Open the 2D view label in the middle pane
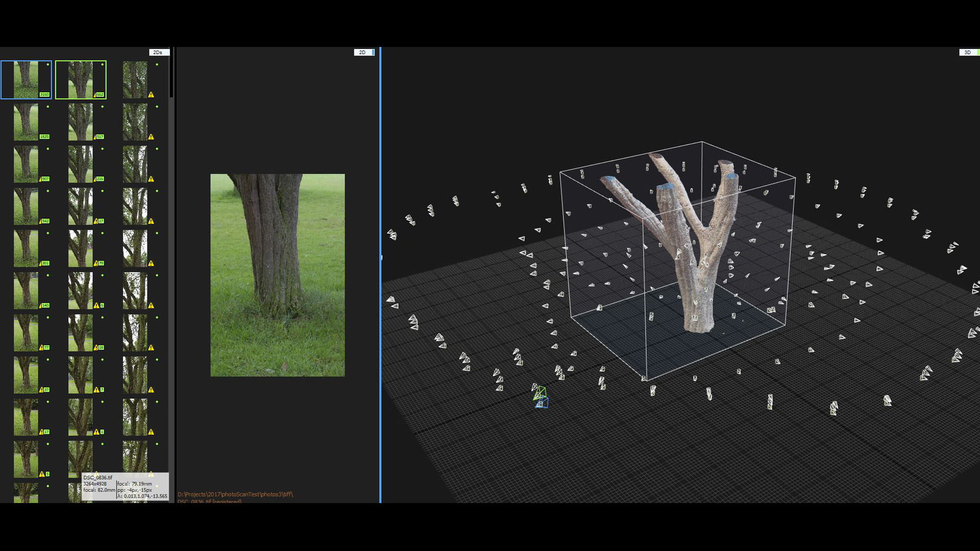 tap(363, 53)
